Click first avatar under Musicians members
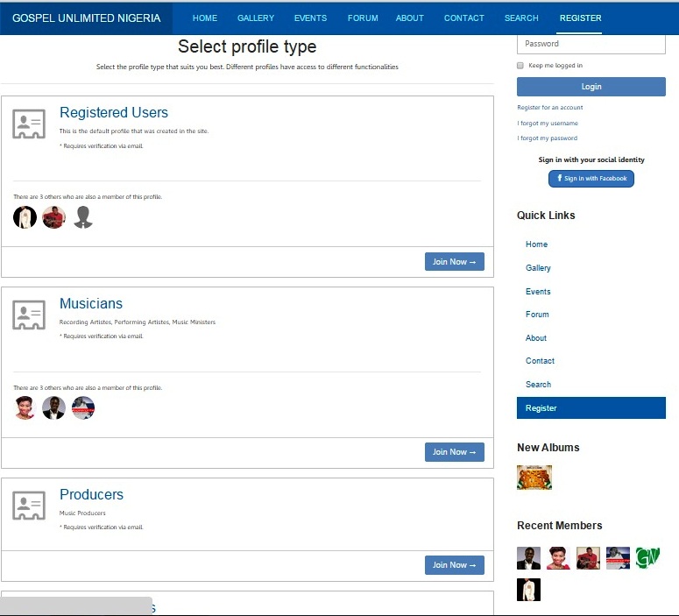 25,407
